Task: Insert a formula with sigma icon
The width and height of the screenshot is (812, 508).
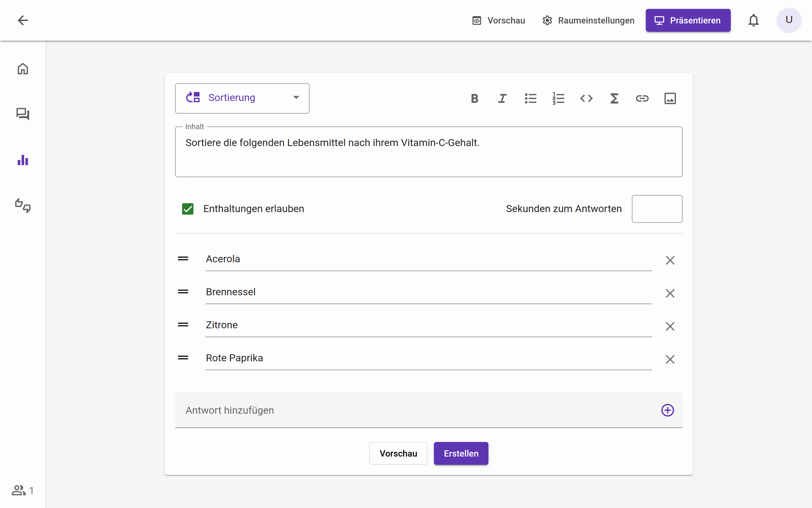Action: point(614,98)
